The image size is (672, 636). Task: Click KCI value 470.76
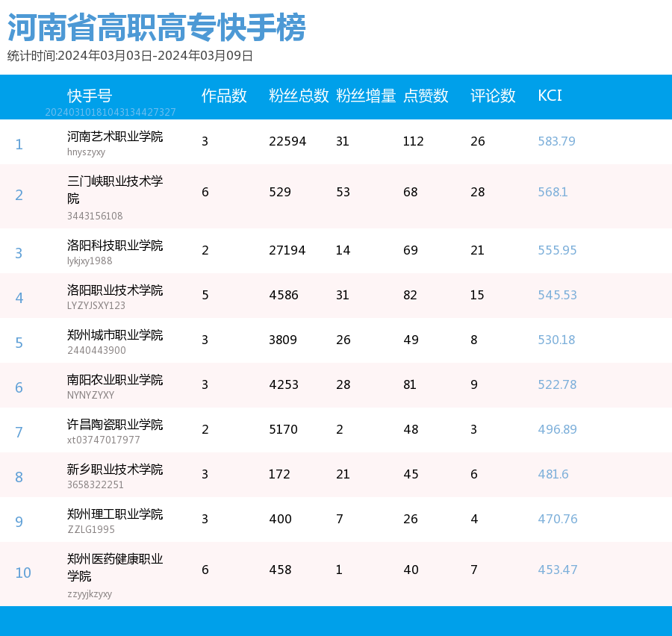(x=558, y=519)
